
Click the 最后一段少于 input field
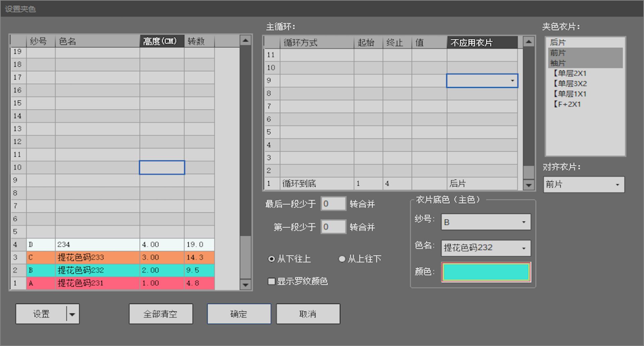point(333,204)
